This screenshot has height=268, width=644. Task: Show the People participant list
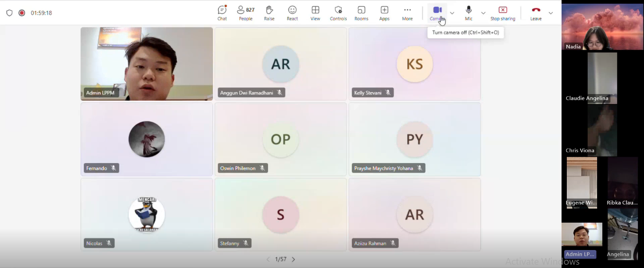tap(245, 13)
